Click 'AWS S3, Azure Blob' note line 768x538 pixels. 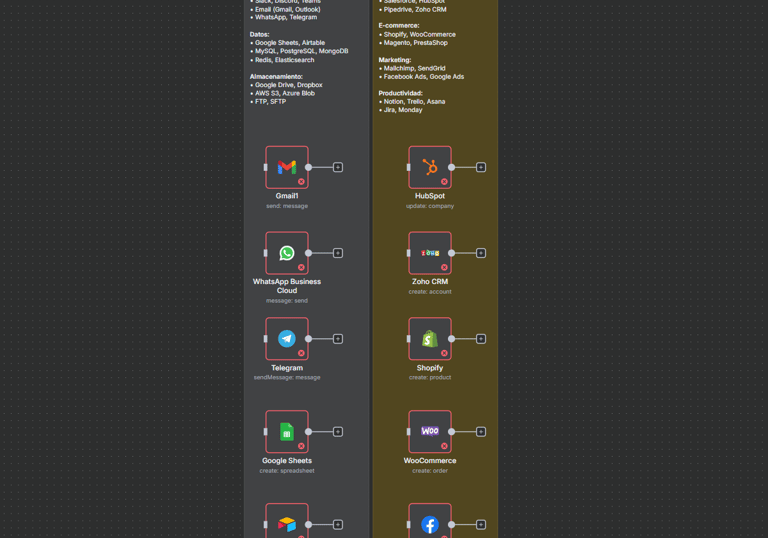285,93
